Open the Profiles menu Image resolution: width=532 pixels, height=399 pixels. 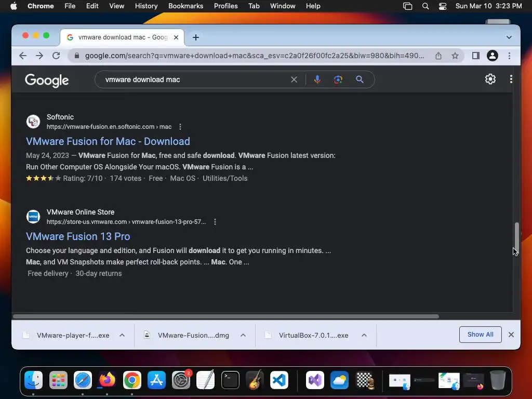tap(225, 6)
